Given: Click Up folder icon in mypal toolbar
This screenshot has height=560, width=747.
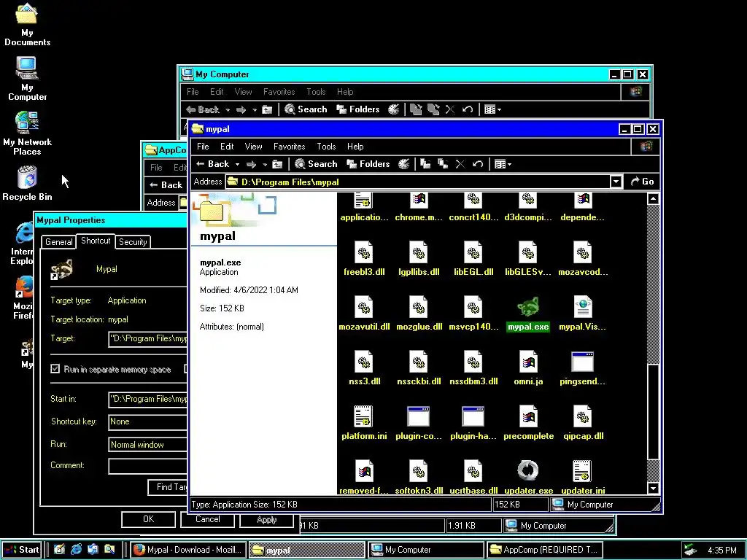Looking at the screenshot, I should point(276,164).
